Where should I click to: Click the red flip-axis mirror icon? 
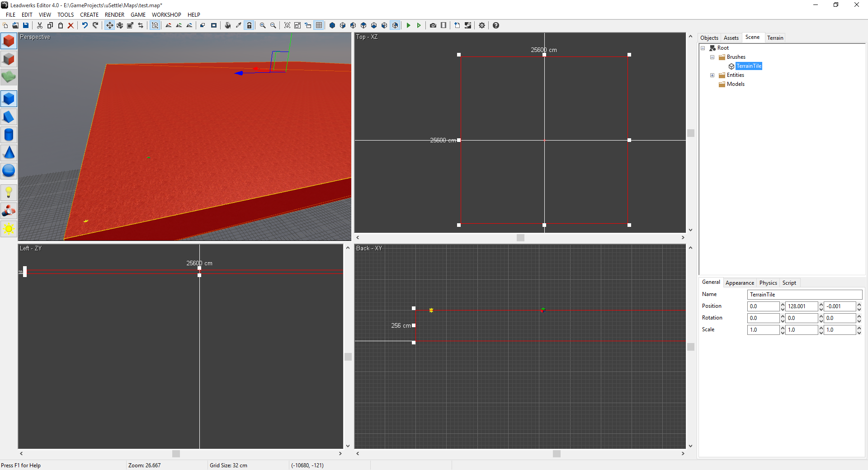click(169, 25)
